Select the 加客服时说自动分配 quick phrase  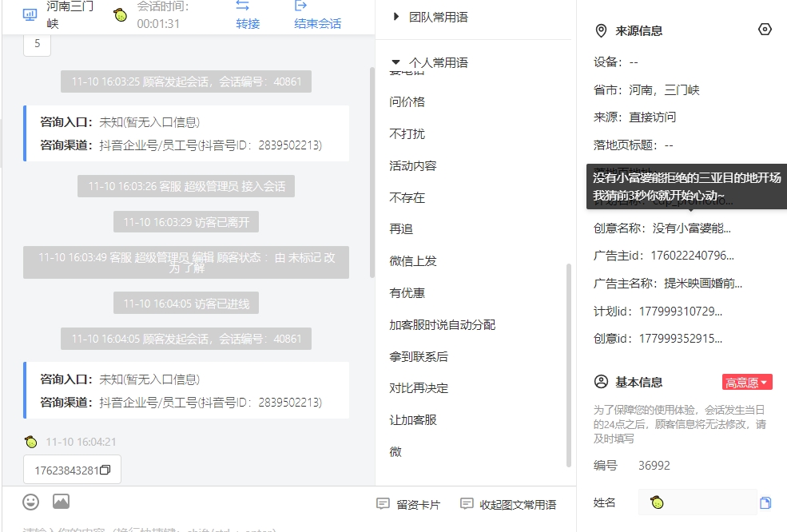442,325
